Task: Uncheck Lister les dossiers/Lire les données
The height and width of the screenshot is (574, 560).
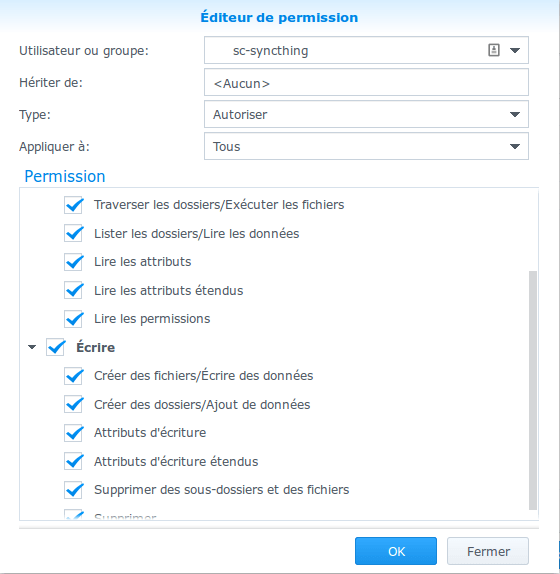Action: 74,234
